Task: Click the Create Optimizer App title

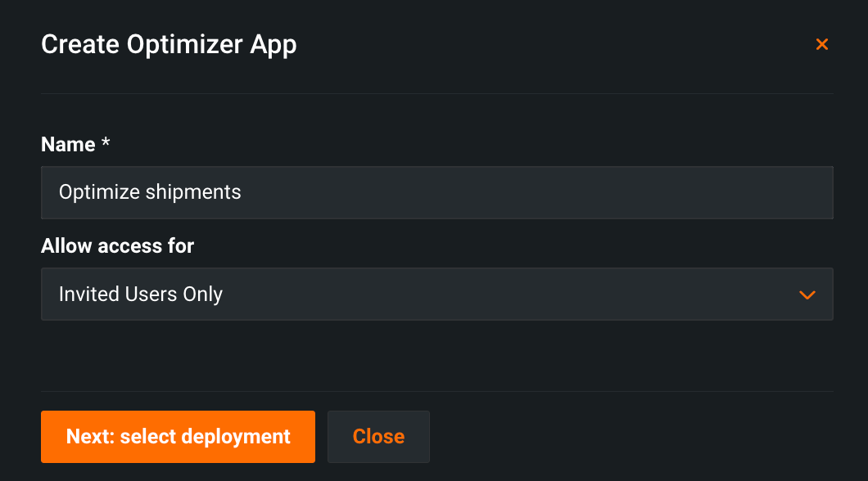Action: click(x=169, y=44)
